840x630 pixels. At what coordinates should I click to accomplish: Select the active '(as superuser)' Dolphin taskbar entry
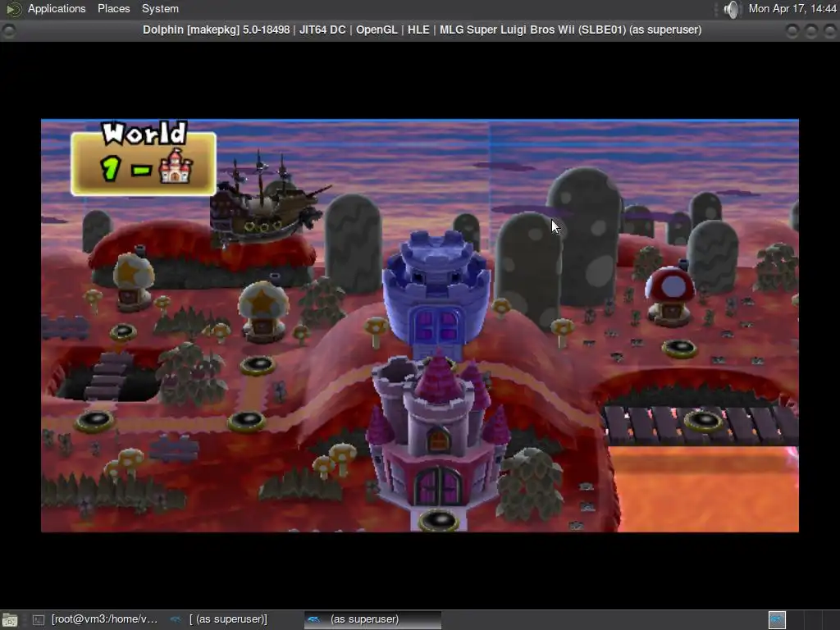373,619
